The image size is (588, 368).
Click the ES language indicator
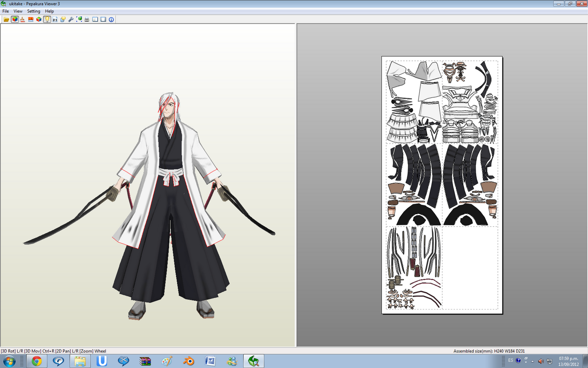pyautogui.click(x=510, y=360)
